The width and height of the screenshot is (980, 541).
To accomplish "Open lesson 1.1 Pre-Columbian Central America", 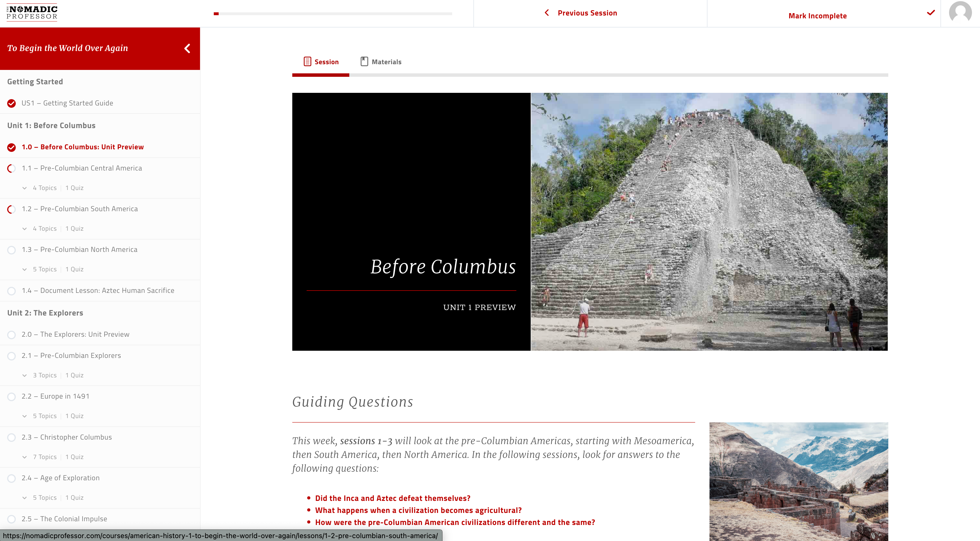I will tap(82, 168).
